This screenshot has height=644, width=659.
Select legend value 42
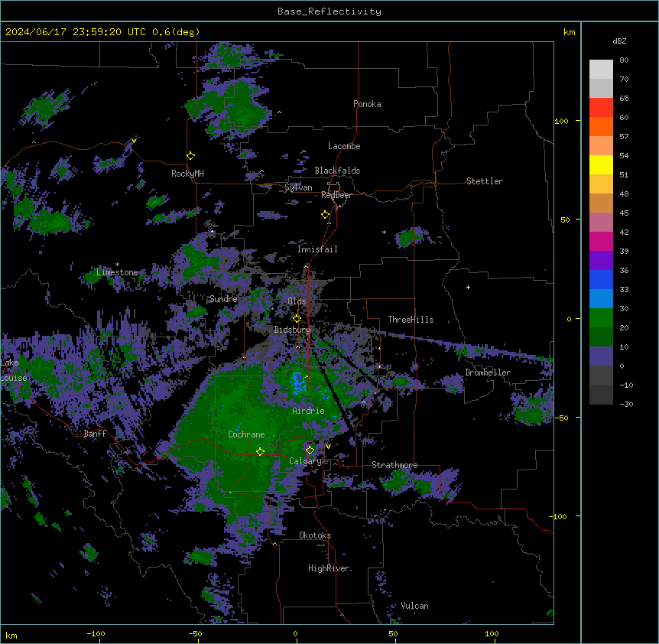(x=624, y=232)
